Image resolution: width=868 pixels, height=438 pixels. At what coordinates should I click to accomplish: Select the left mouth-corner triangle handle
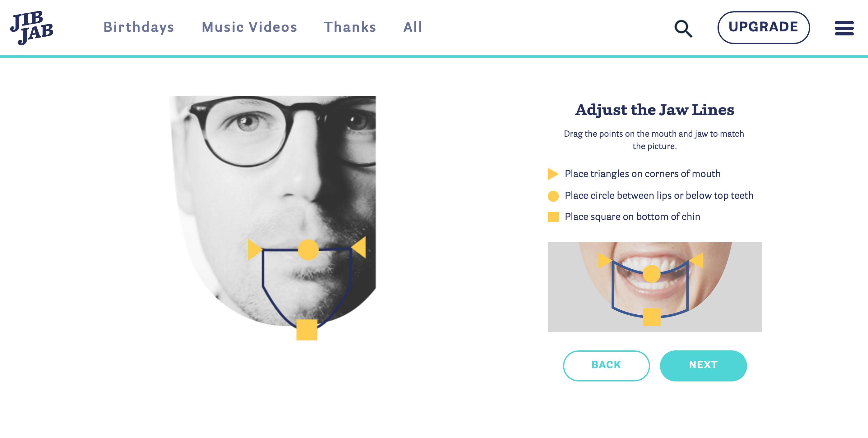tap(255, 250)
